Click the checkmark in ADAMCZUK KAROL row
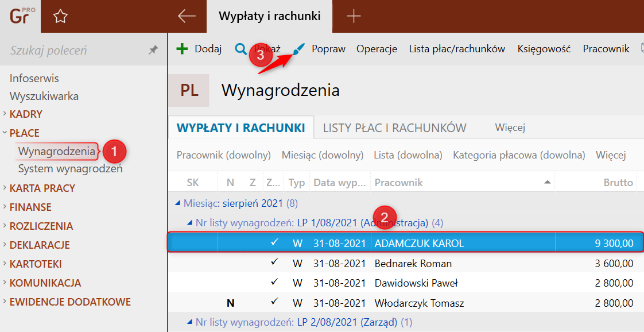Screen dimensions: 644x332 click(274, 242)
